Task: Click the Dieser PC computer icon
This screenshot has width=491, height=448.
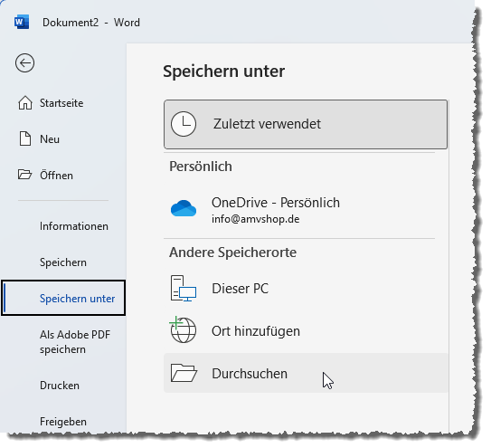Action: [x=184, y=289]
